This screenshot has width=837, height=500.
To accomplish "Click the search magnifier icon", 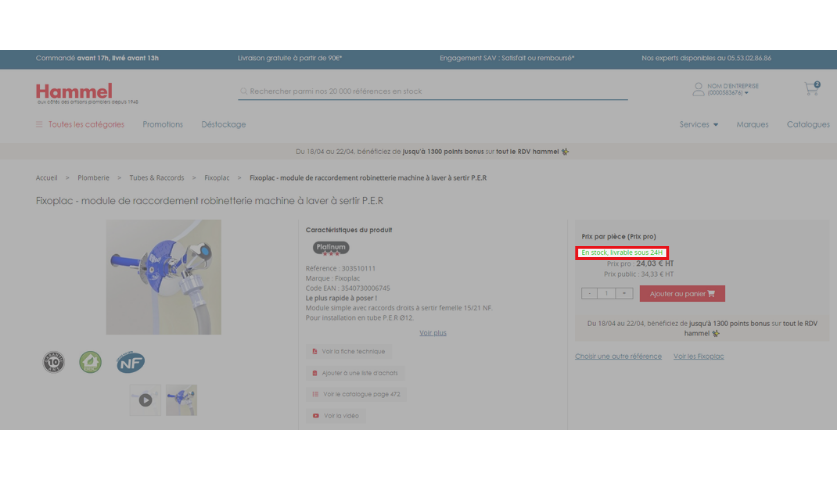I will 243,91.
